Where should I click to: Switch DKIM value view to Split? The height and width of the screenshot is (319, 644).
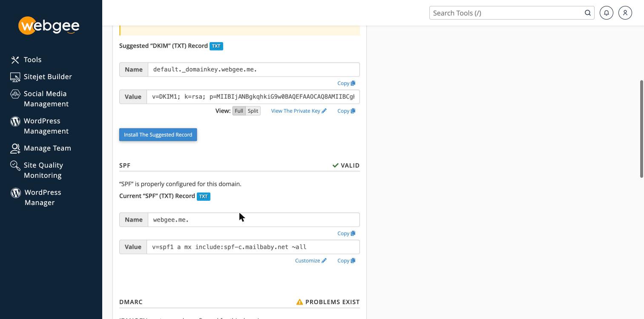[253, 111]
